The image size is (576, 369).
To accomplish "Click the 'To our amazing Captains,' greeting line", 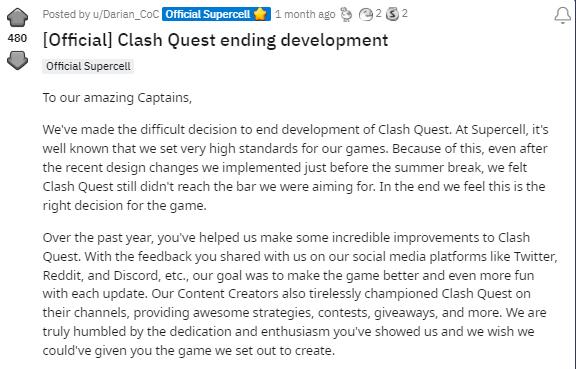I will click(117, 98).
